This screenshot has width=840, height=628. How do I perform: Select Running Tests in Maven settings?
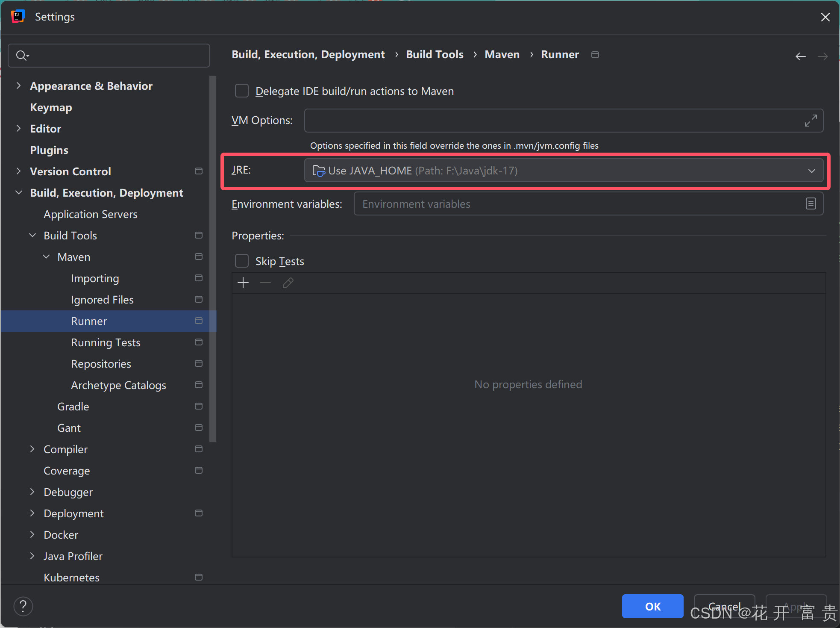click(x=106, y=342)
